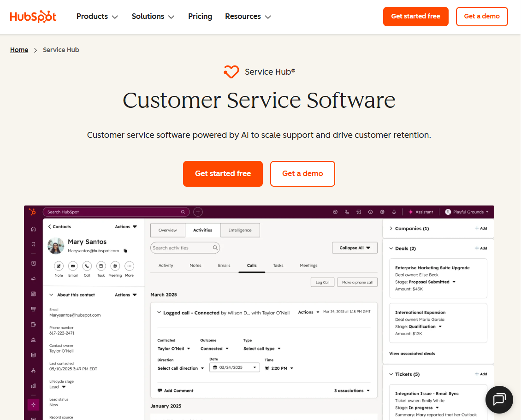The height and width of the screenshot is (420, 521).
Task: Click the Meeting icon under Mary Santos
Action: [115, 266]
